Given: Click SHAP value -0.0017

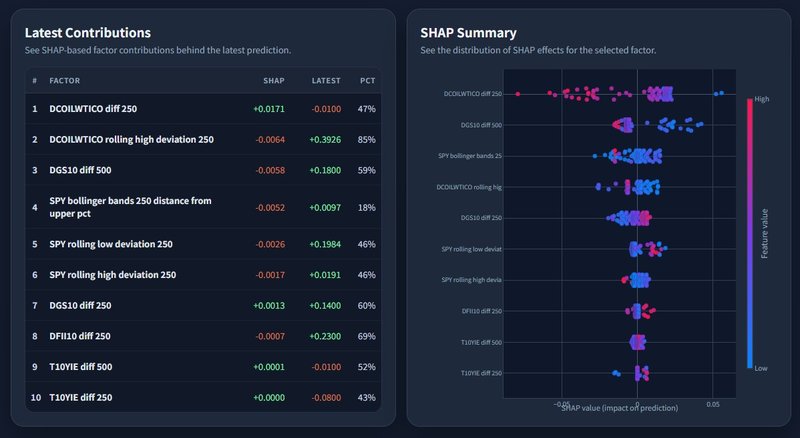Looking at the screenshot, I should point(270,275).
